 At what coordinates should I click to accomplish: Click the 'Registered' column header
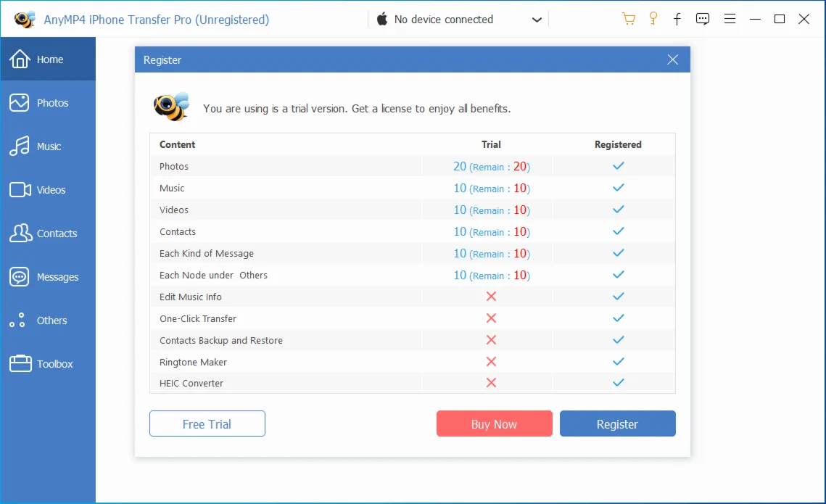pyautogui.click(x=618, y=144)
